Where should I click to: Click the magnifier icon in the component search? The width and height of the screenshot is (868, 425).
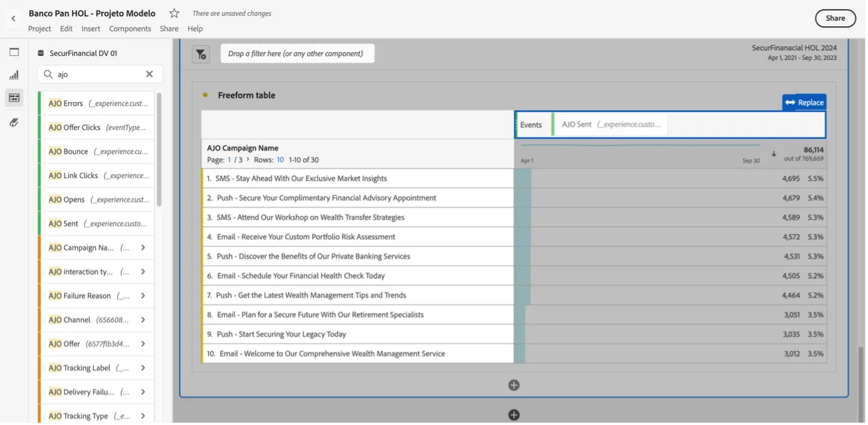tap(49, 74)
